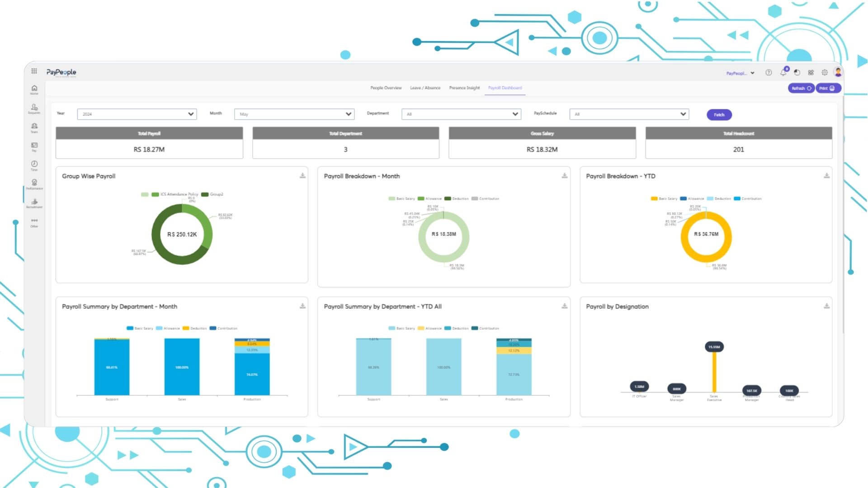The image size is (868, 488).
Task: Click the Gross Salary RS 18.32M card
Action: (542, 143)
